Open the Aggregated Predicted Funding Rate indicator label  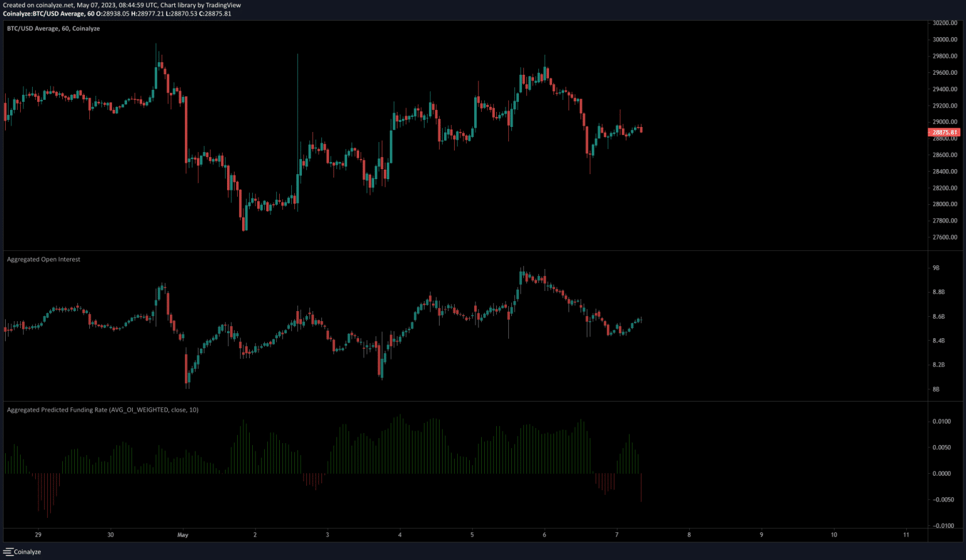click(x=103, y=410)
